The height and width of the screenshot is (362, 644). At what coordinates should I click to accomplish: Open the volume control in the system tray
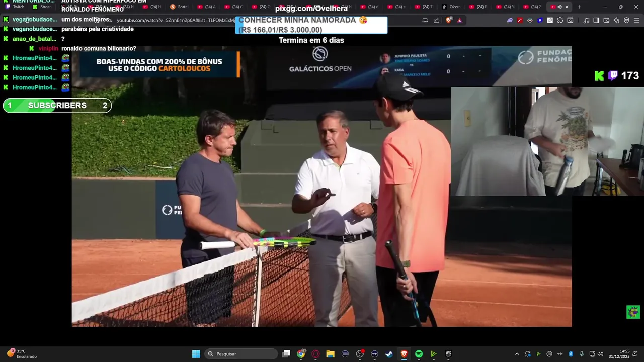[600, 354]
